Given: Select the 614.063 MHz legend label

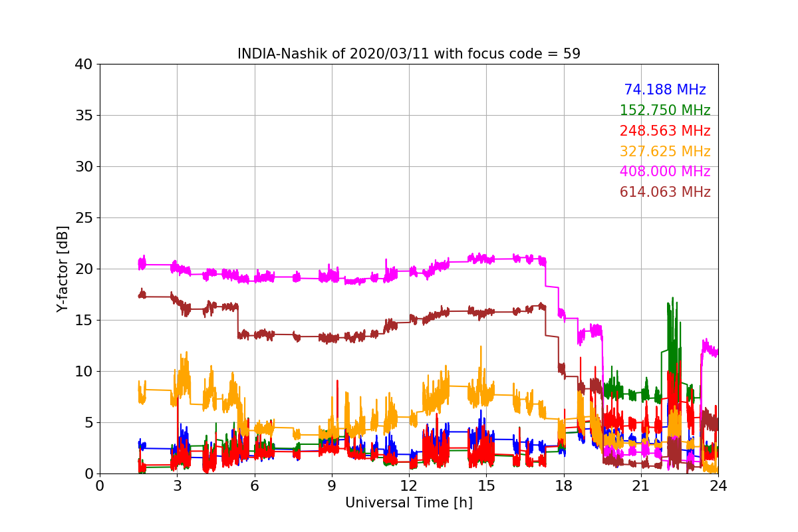Looking at the screenshot, I should pos(665,192).
